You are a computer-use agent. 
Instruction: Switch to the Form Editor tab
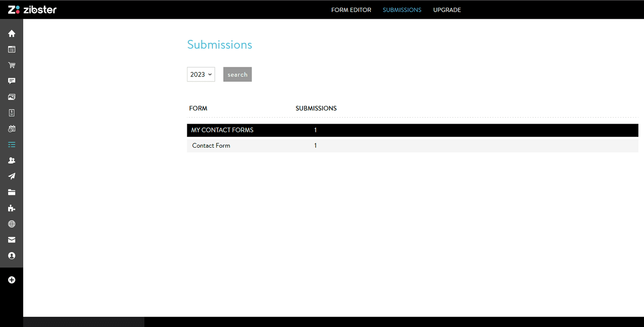click(351, 9)
